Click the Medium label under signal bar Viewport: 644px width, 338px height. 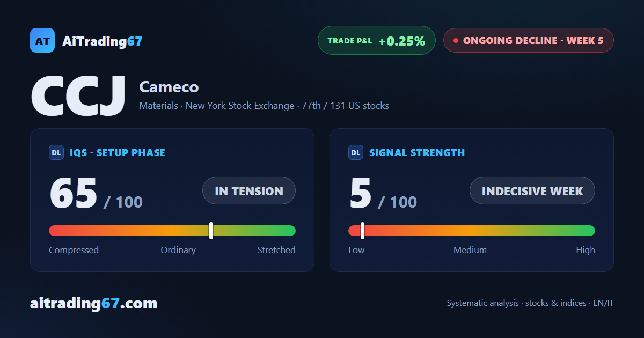click(470, 250)
